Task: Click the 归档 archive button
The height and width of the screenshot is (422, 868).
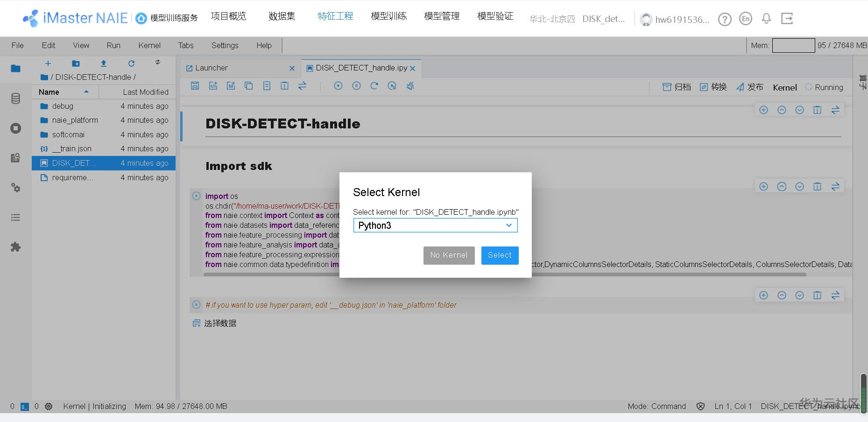Action: (x=677, y=87)
